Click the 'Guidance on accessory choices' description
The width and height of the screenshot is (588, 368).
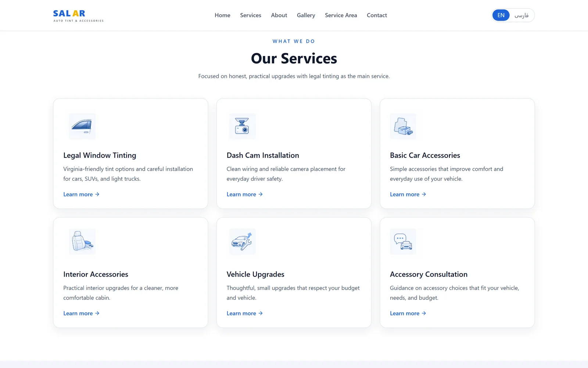[x=454, y=293]
